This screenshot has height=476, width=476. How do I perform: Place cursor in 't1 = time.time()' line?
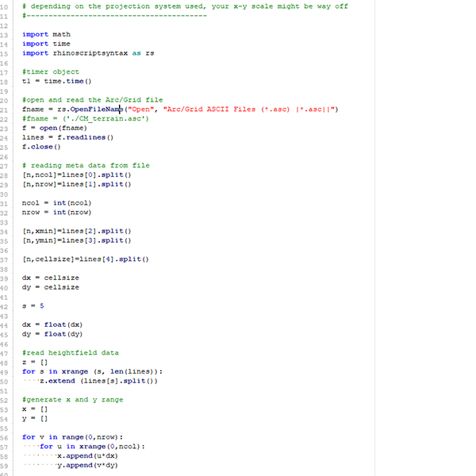tap(57, 81)
